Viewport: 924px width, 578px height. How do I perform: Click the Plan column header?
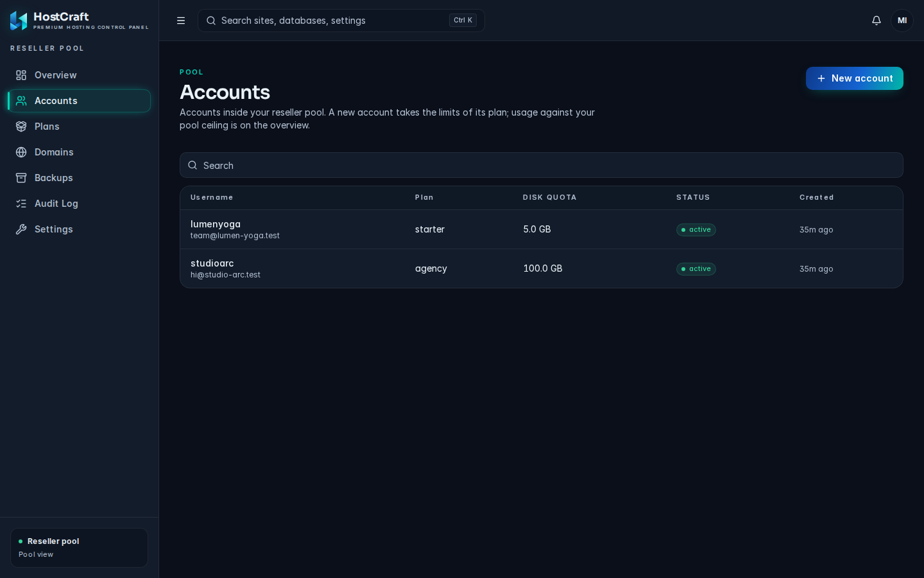click(x=424, y=197)
